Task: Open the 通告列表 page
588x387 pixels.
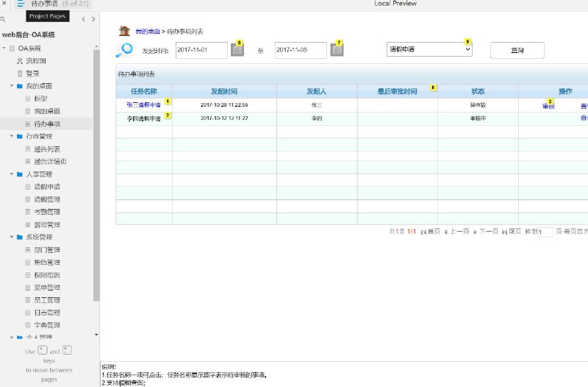Action: (47, 149)
